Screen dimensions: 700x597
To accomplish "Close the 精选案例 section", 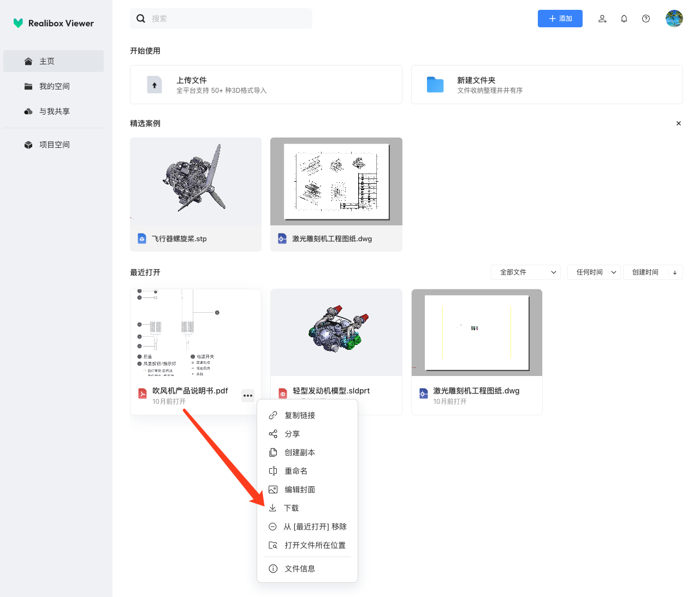I will pyautogui.click(x=679, y=123).
